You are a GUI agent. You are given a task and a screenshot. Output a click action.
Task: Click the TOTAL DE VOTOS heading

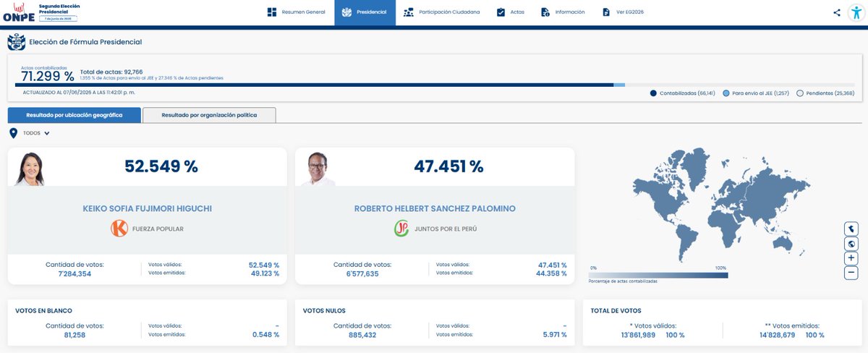click(x=616, y=310)
